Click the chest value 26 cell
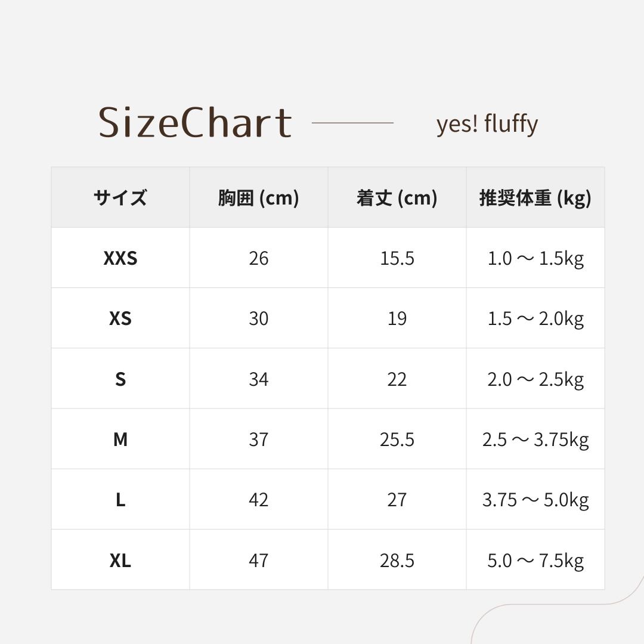 [x=258, y=258]
